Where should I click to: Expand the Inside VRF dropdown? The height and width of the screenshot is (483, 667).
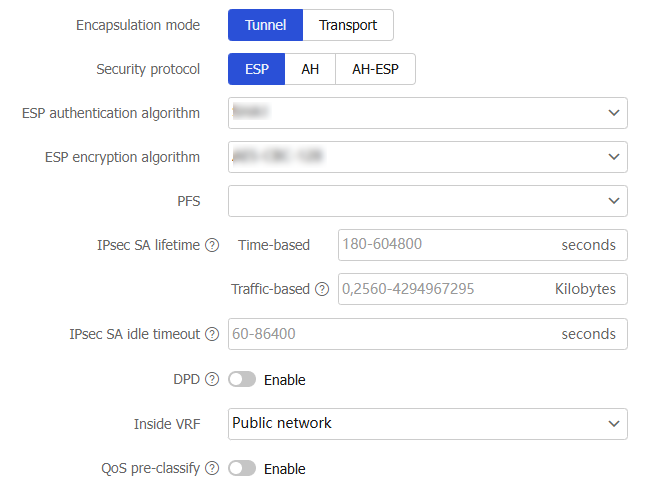point(427,423)
